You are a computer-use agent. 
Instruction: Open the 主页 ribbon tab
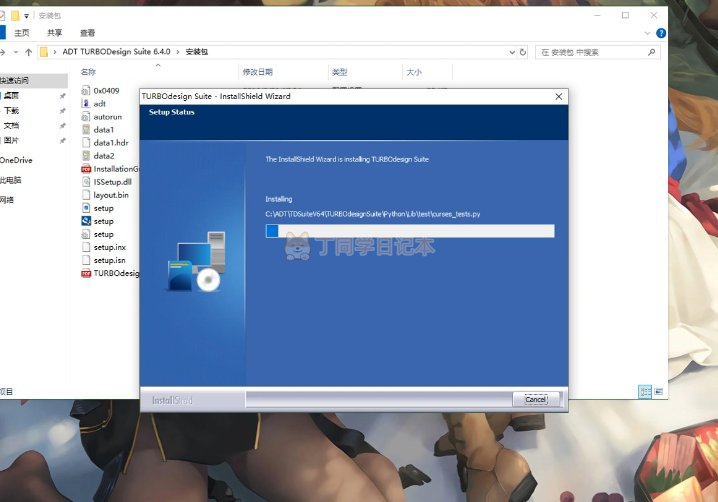point(21,33)
